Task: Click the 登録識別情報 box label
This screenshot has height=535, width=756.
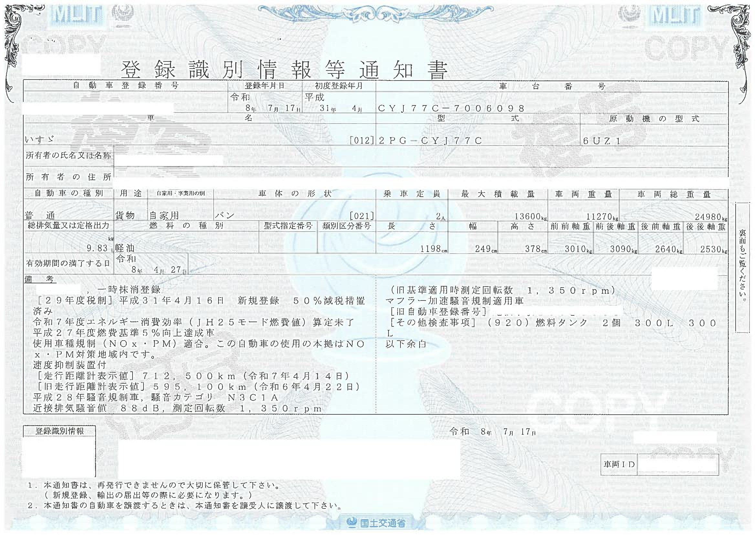Action: pyautogui.click(x=59, y=431)
